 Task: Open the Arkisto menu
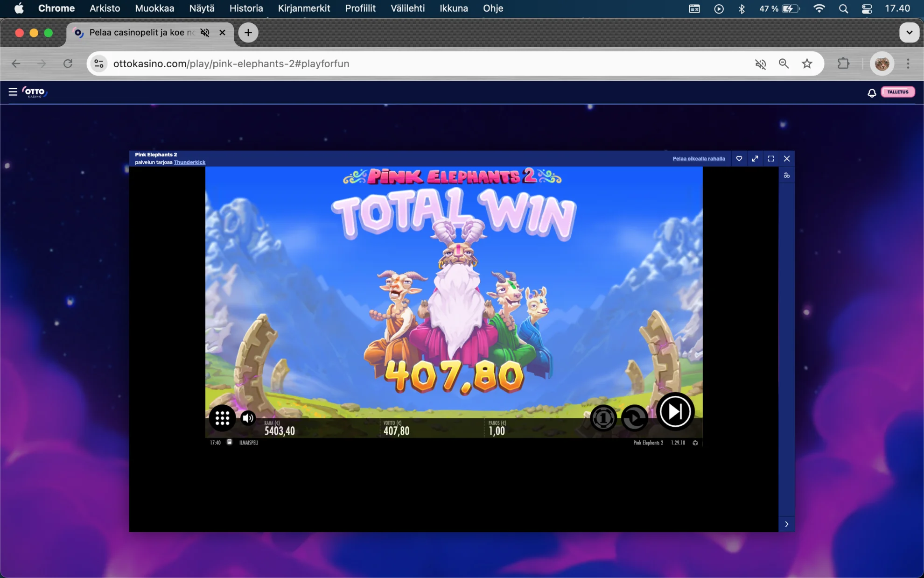[x=105, y=8]
